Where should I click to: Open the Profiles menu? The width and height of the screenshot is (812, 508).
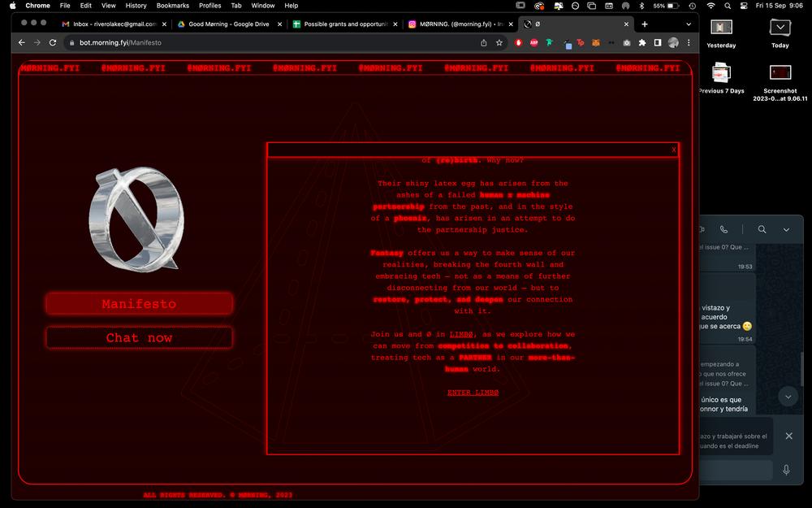click(209, 6)
